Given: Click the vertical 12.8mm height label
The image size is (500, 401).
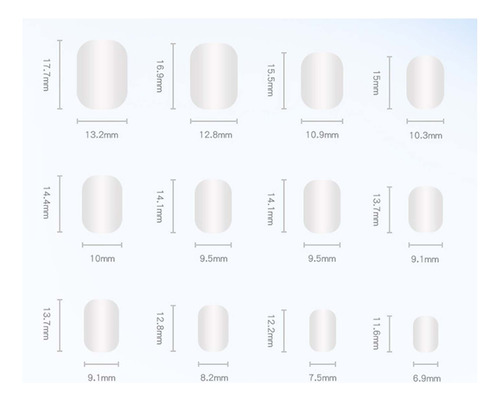Looking at the screenshot, I should point(159,328).
